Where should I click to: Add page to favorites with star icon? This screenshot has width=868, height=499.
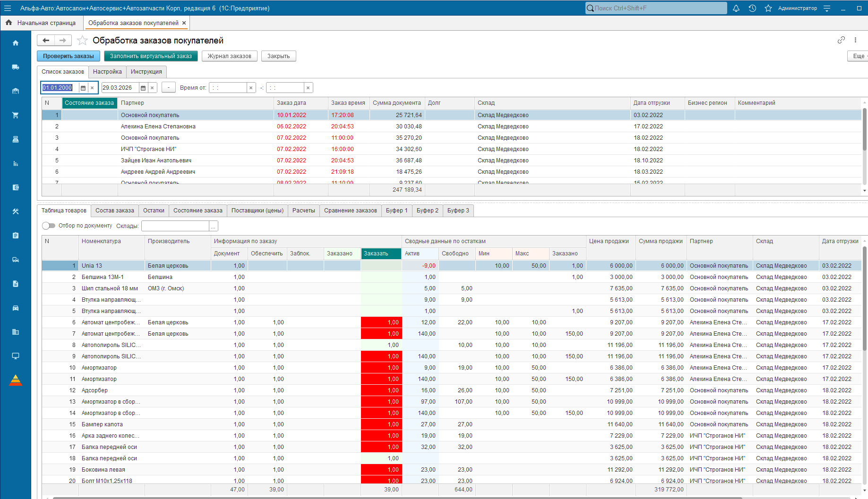(x=83, y=41)
